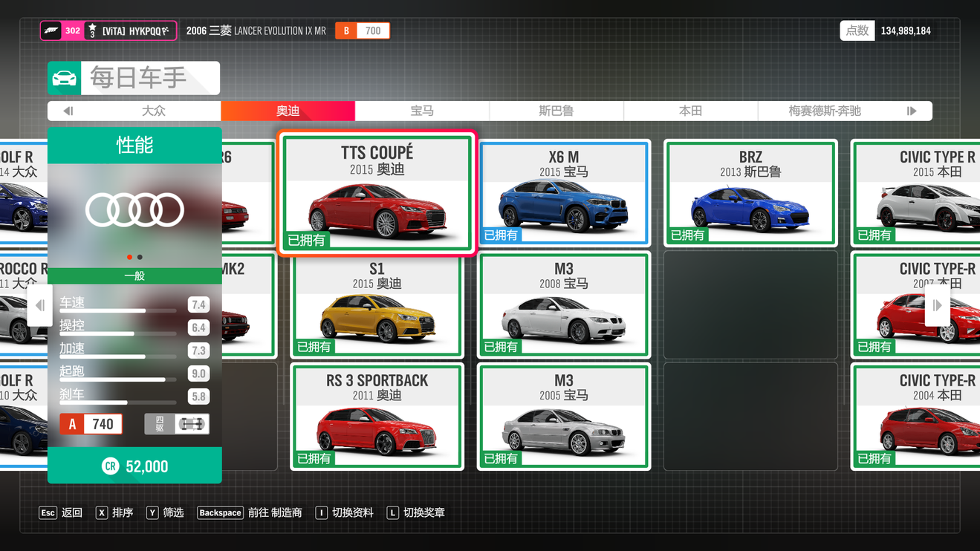Screen dimensions: 980x551
Task: Switch to the 斯巴鲁 tab
Action: (556, 111)
